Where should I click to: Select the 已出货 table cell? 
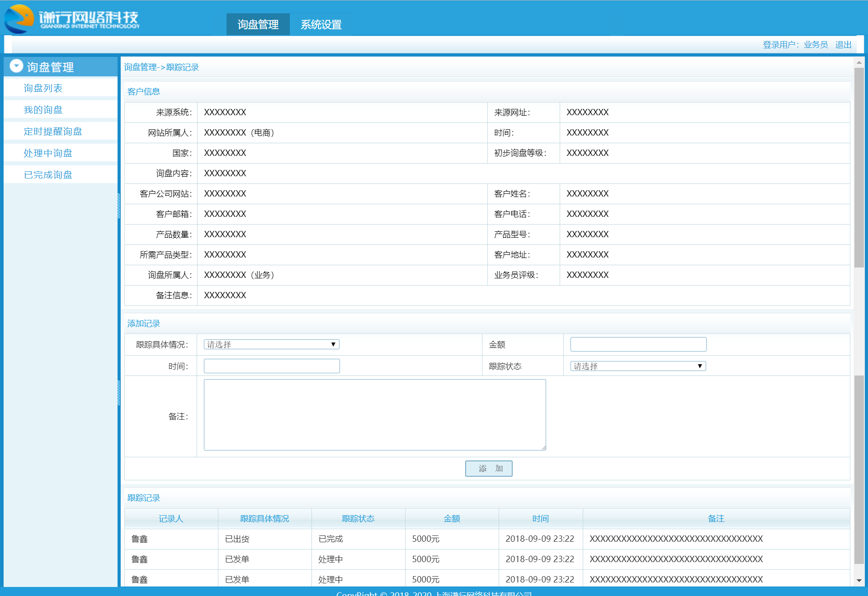pos(264,539)
